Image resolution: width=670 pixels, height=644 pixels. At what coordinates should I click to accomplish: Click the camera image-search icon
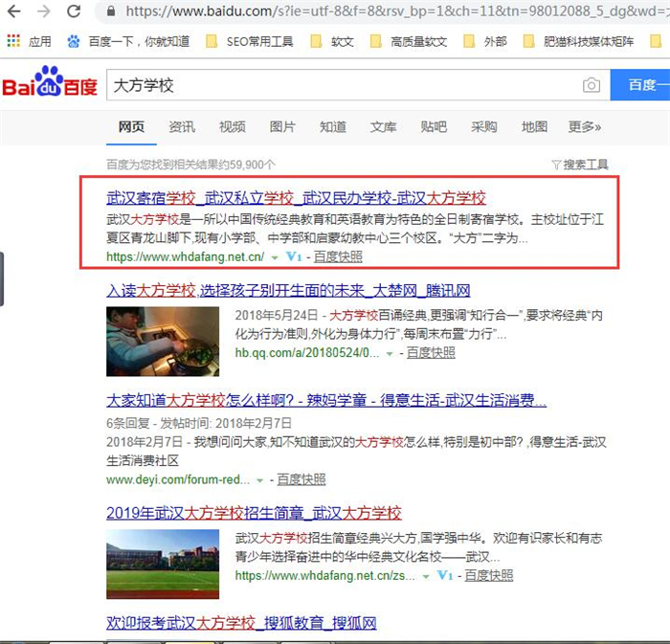592,85
